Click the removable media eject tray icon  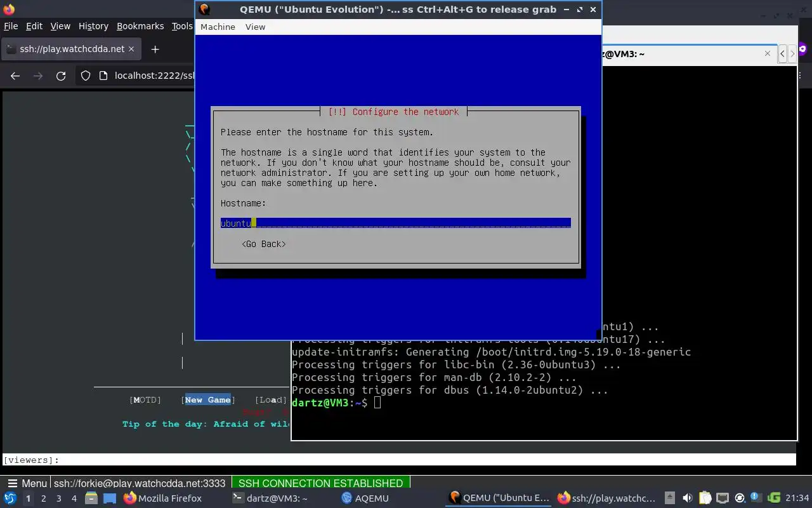(x=670, y=498)
